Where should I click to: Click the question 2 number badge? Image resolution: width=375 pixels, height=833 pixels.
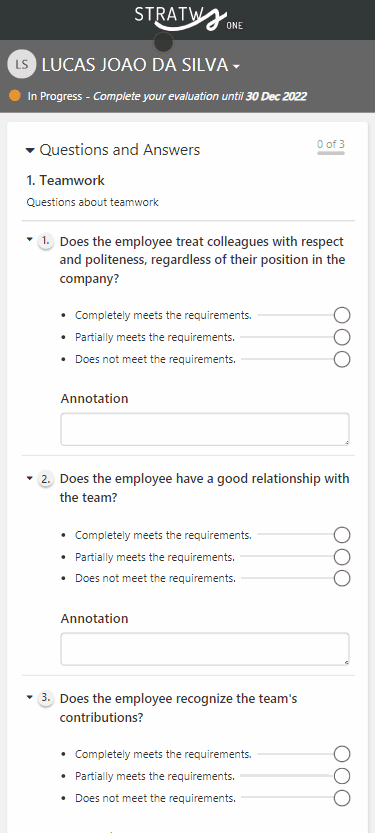point(46,479)
